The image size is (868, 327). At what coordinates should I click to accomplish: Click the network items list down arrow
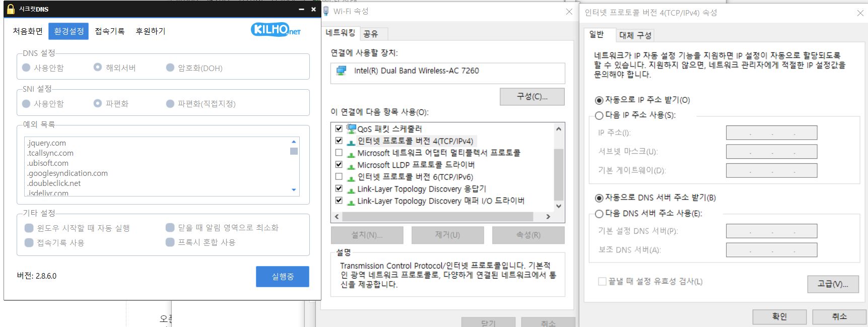tap(558, 206)
